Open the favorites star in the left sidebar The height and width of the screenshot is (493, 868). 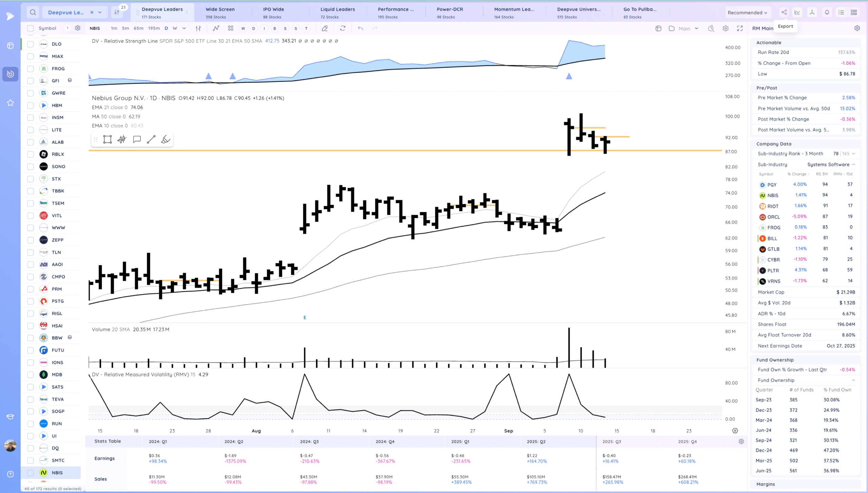[x=11, y=103]
